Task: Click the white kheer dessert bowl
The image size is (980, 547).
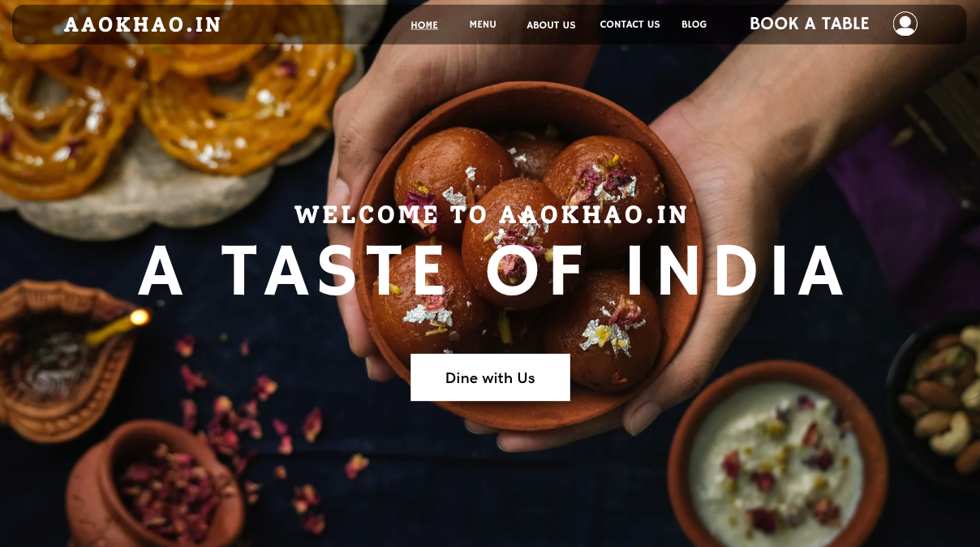Action: point(776,459)
